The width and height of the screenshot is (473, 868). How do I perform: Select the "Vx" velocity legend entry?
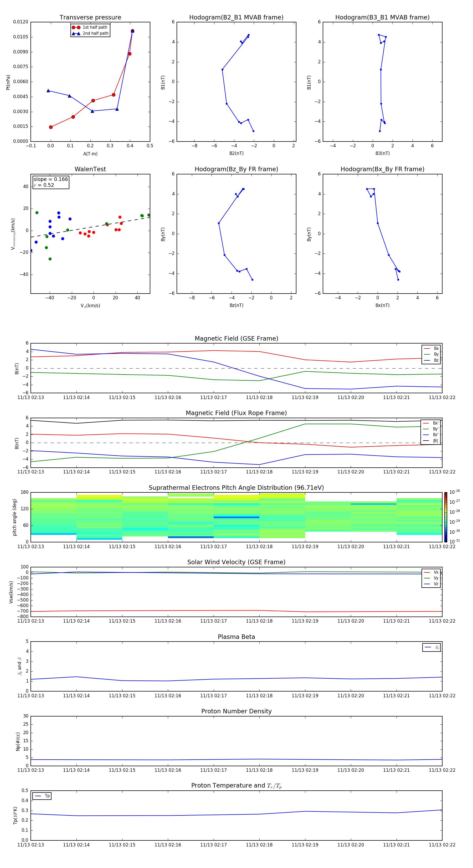pyautogui.click(x=431, y=572)
